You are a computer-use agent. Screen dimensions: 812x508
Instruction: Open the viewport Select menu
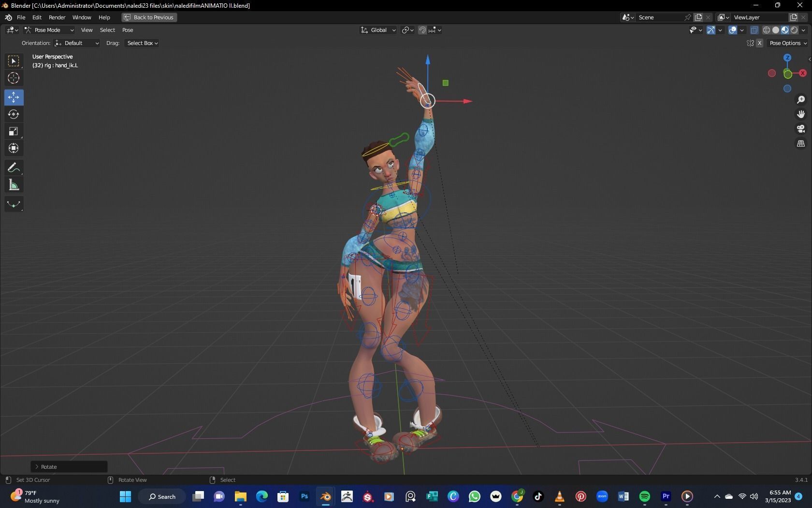(107, 30)
